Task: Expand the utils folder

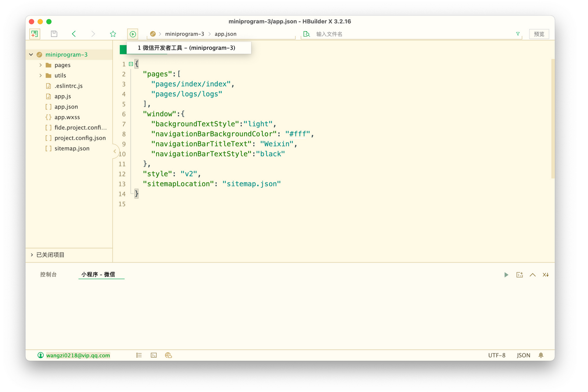Action: tap(40, 76)
